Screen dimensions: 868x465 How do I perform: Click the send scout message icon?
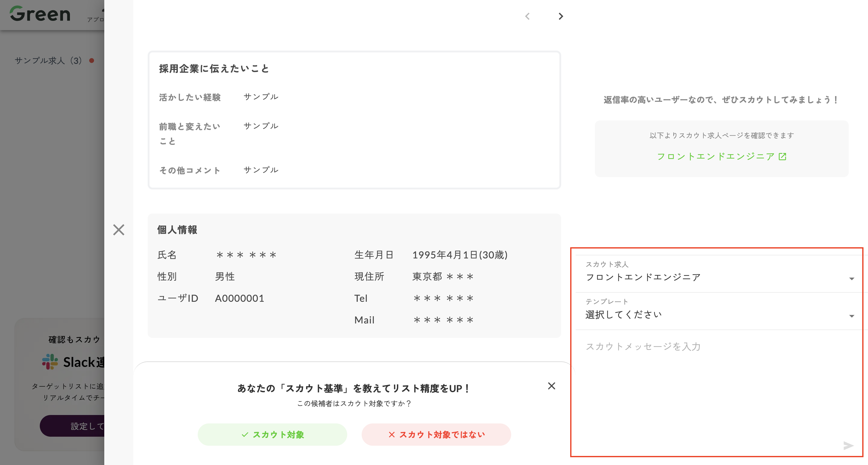pyautogui.click(x=848, y=445)
